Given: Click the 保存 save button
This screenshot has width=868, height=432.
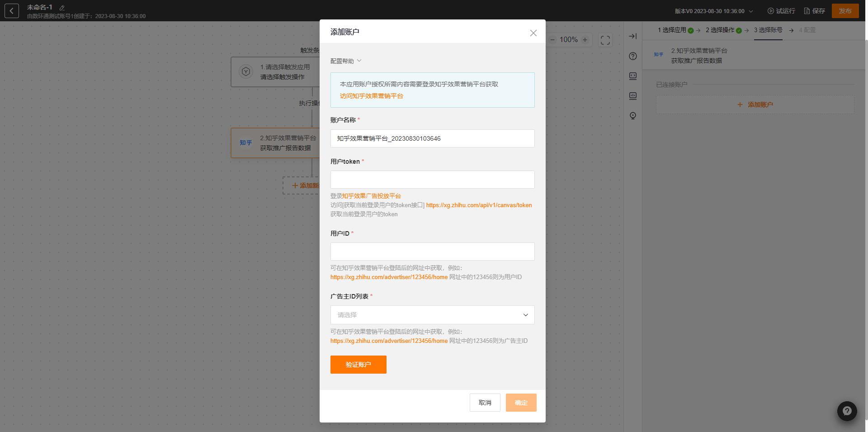Looking at the screenshot, I should pos(814,11).
